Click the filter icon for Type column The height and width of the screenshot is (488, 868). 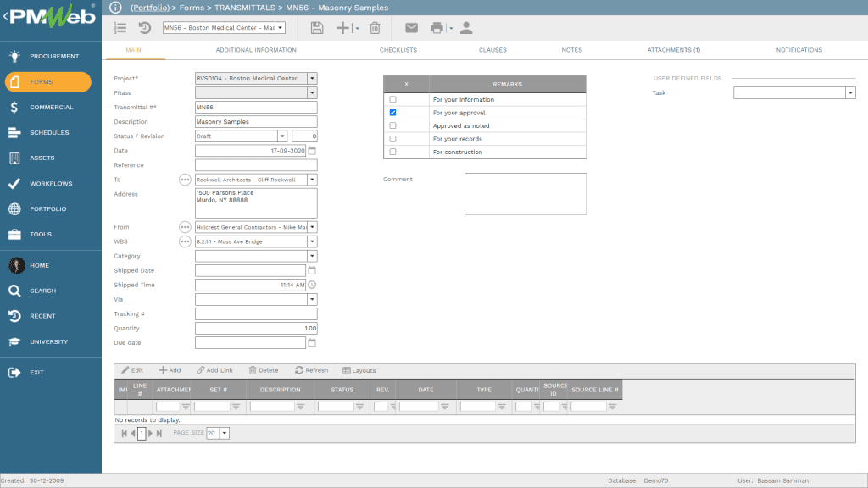pos(502,407)
